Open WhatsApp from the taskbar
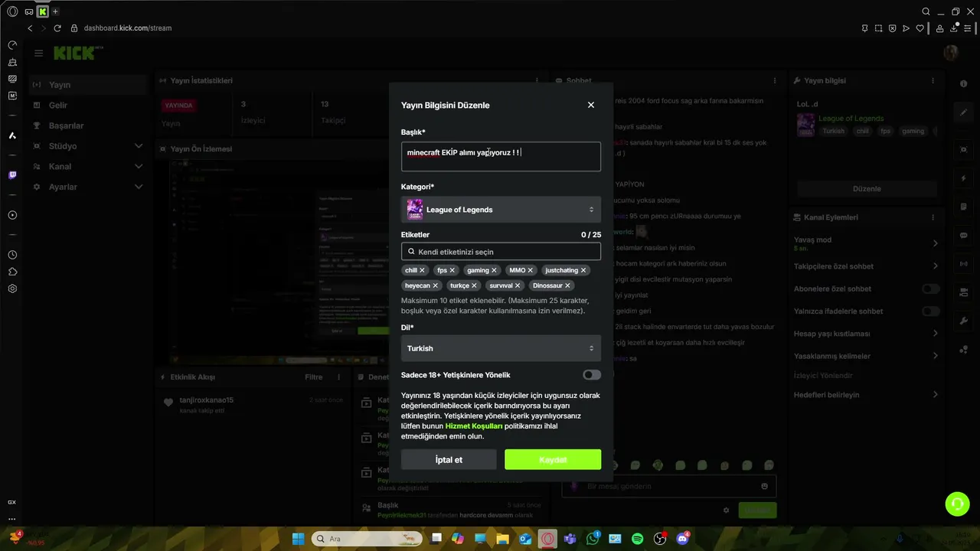 [x=593, y=539]
